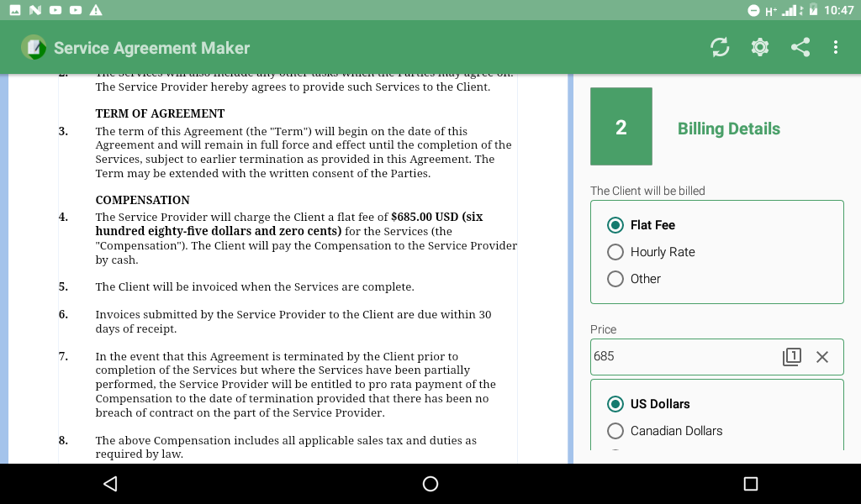Tap clause 6 about invoices due within 30 days
Screen dimensions: 861x504
[293, 322]
